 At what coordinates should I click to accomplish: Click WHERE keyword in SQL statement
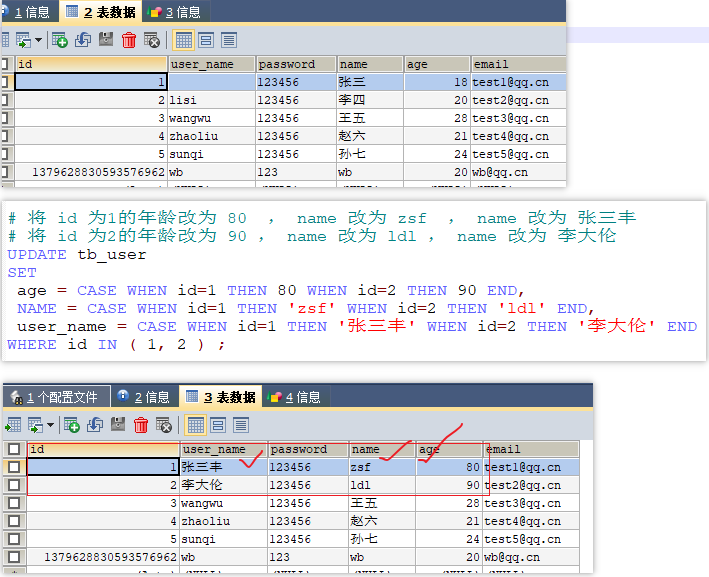point(32,345)
